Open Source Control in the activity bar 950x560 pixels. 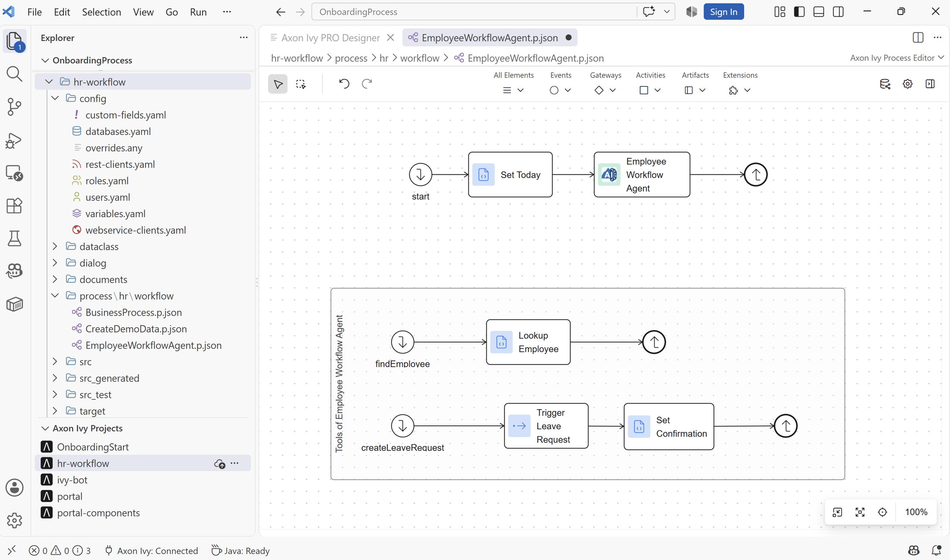[14, 107]
